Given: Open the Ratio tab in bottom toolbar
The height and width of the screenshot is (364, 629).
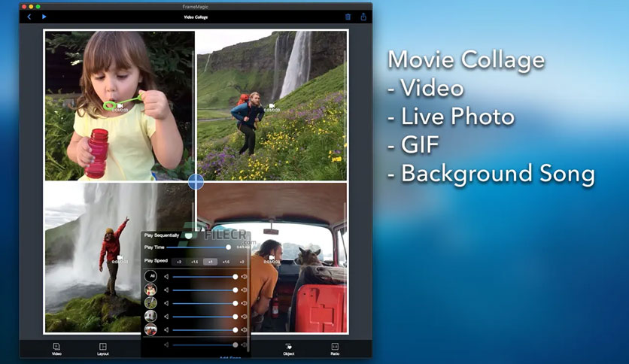Looking at the screenshot, I should coord(335,349).
